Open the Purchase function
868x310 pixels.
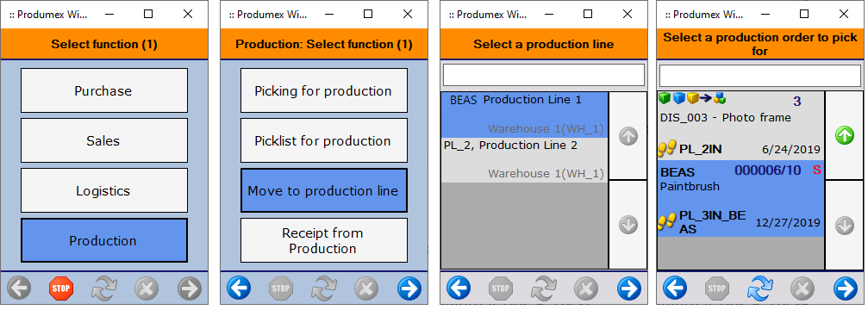click(x=104, y=90)
